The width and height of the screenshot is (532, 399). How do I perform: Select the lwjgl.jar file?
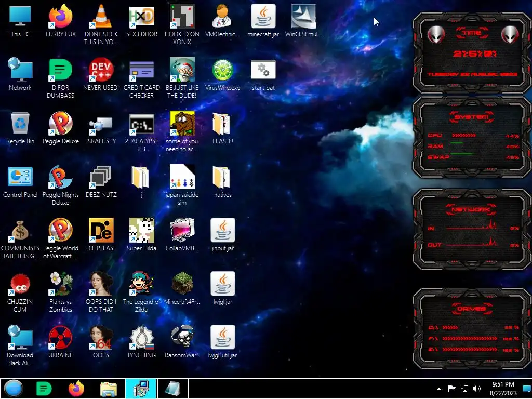click(222, 288)
